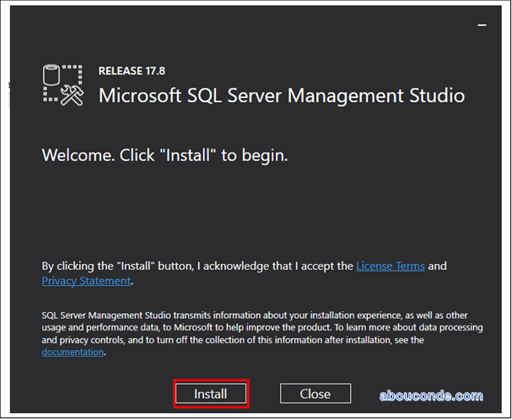Follow the documentation link
The image size is (512, 420).
[73, 353]
